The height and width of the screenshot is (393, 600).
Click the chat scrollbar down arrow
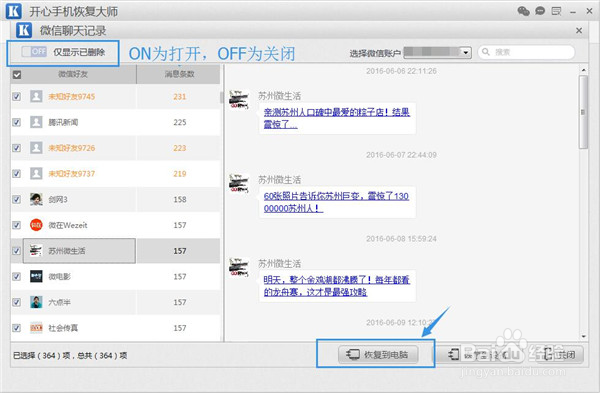[x=583, y=336]
